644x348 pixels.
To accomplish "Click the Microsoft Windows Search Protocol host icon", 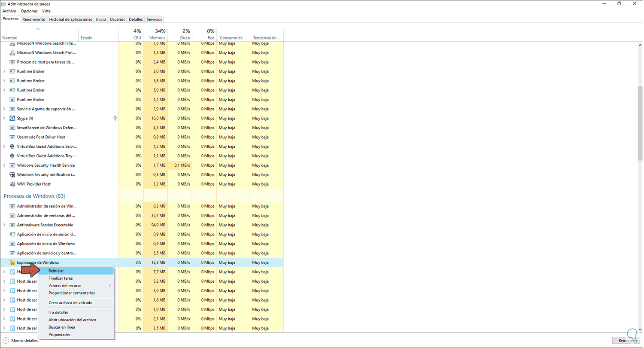I will 12,52.
